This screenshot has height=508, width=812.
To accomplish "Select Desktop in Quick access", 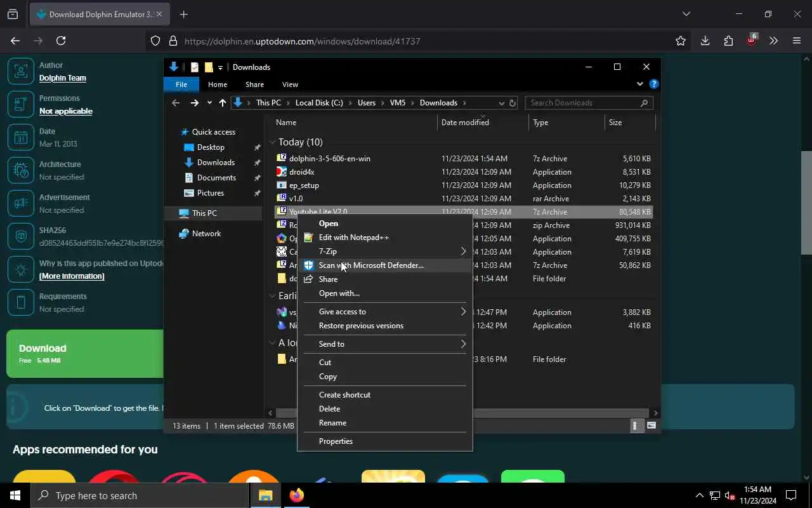I will pyautogui.click(x=211, y=147).
